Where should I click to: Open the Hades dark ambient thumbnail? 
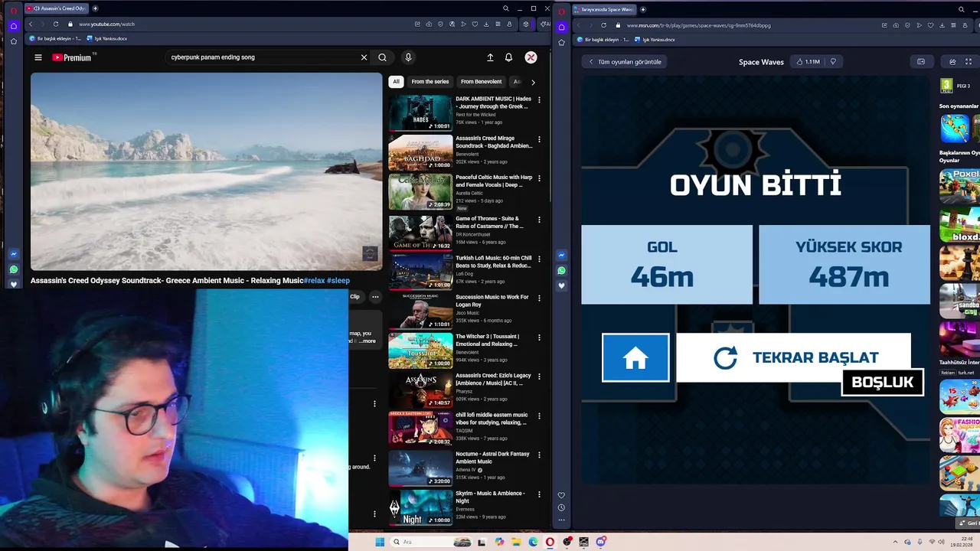click(x=420, y=112)
